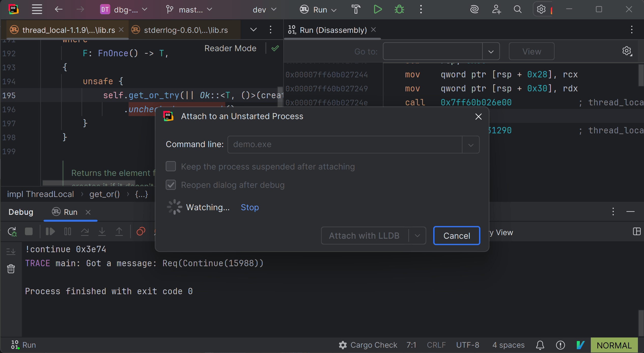Click the green Run triangle icon
This screenshot has width=644, height=353.
pos(377,9)
